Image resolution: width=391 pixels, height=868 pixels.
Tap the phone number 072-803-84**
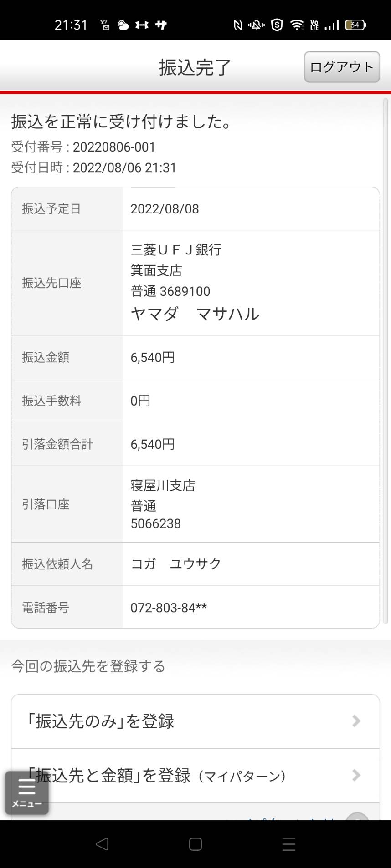tap(169, 608)
